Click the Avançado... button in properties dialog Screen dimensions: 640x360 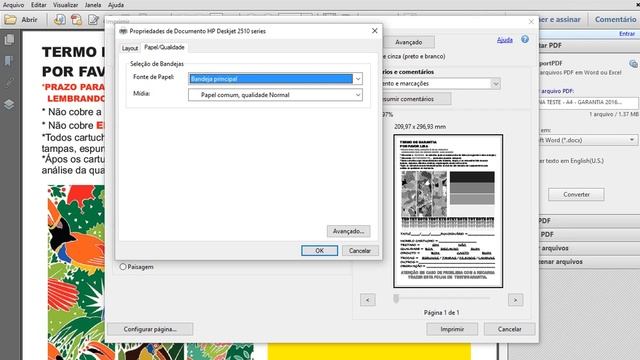348,231
